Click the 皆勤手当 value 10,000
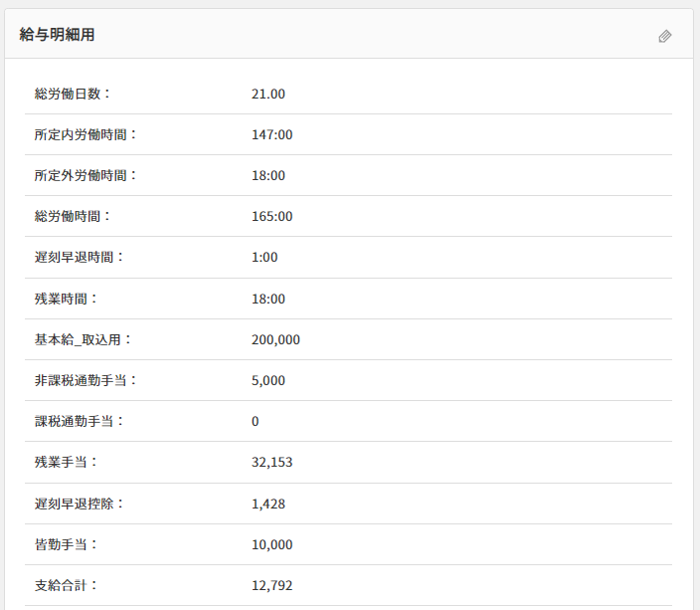Screen dimensions: 700x610 pyautogui.click(x=271, y=544)
